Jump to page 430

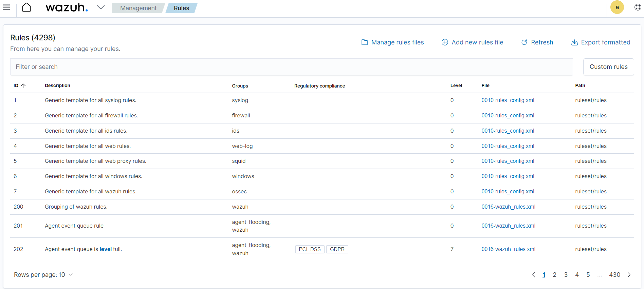[614, 275]
